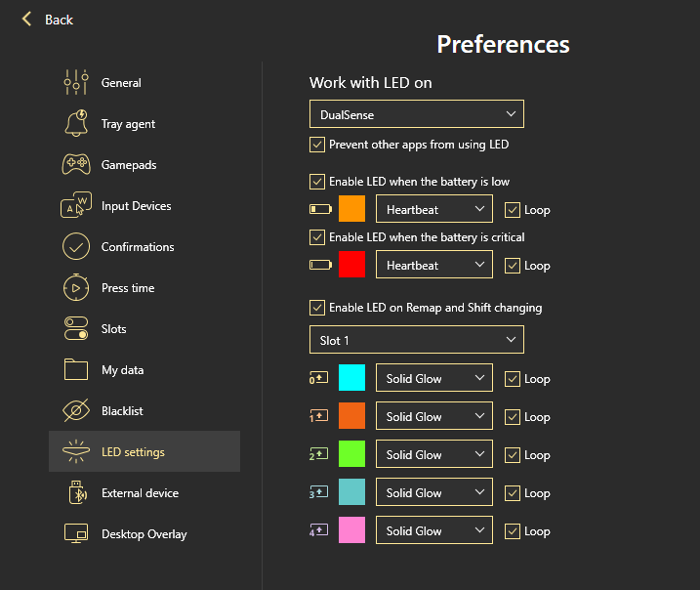Open the Slots settings page

pyautogui.click(x=113, y=329)
